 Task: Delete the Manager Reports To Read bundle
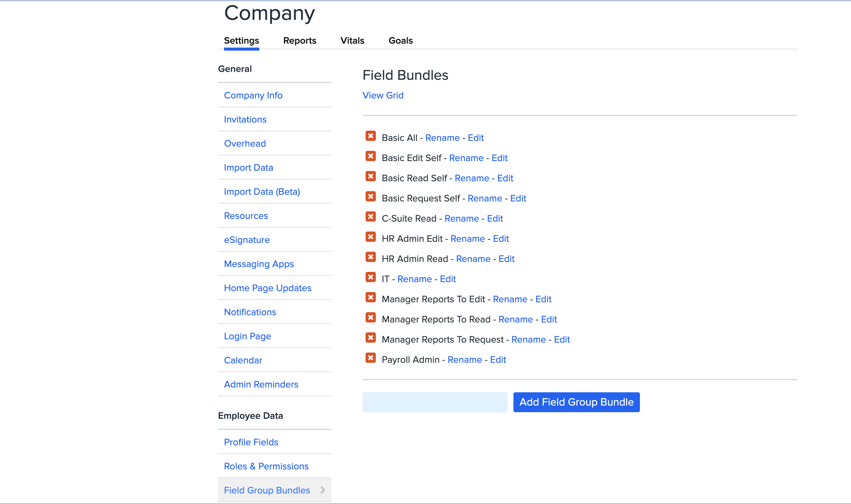click(x=370, y=318)
